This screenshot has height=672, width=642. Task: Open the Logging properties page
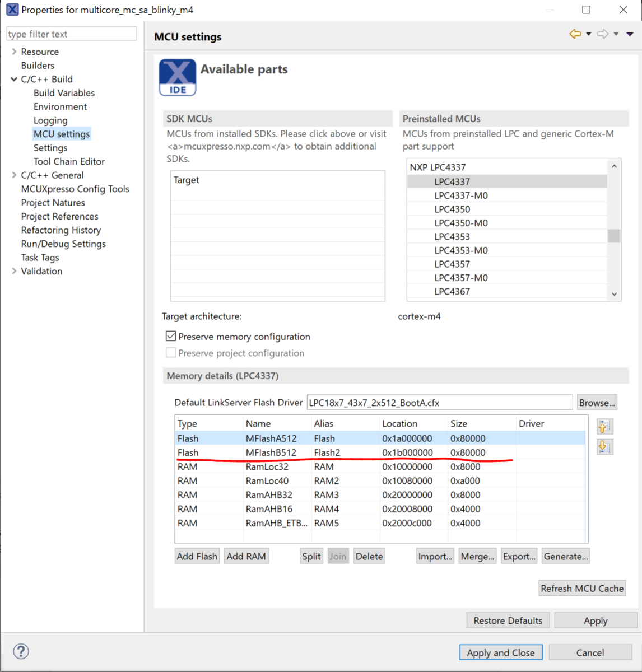[50, 120]
